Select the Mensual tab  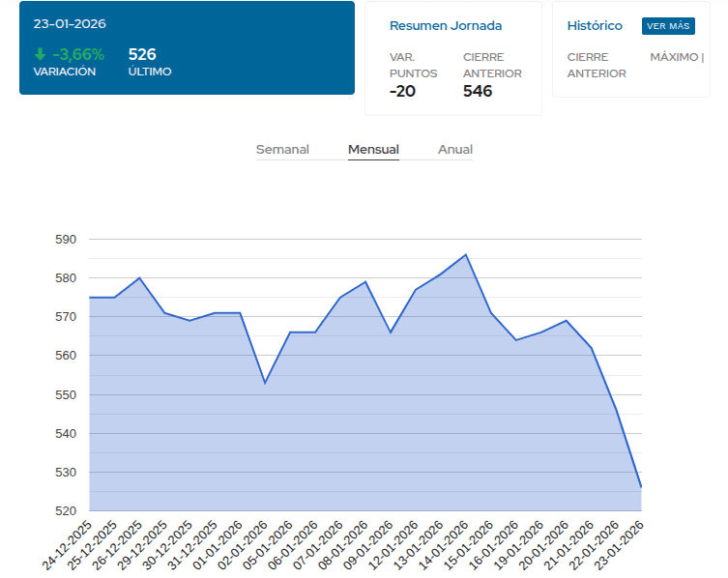373,150
